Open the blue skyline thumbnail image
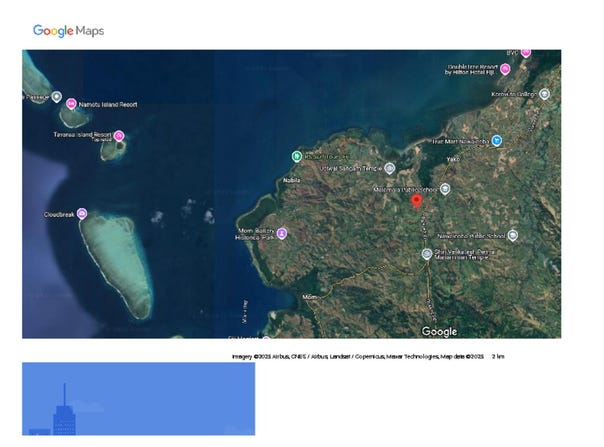The image size is (604, 447). [x=138, y=399]
